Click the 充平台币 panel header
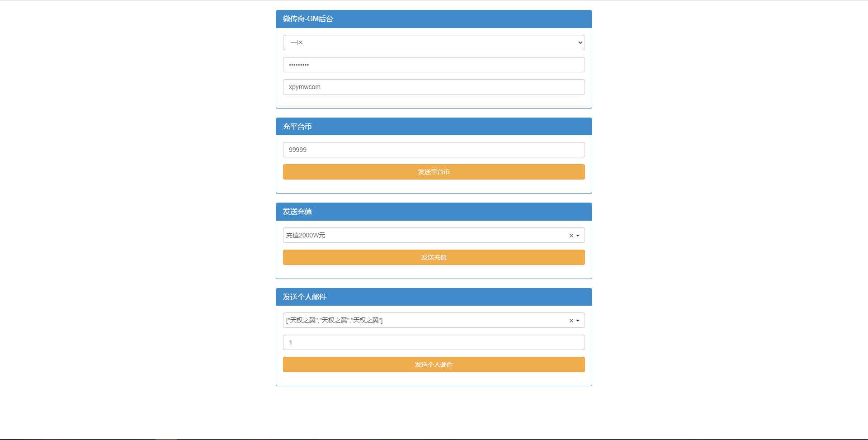Viewport: 868px width, 440px height. point(434,127)
